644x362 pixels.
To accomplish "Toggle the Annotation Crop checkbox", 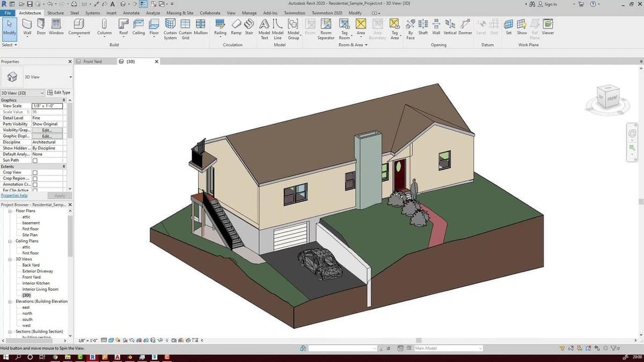I will (35, 184).
